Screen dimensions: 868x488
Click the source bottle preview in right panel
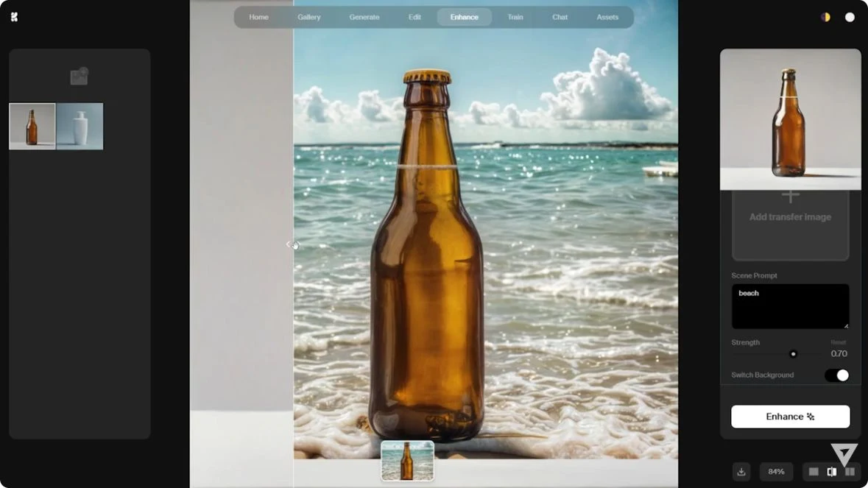pyautogui.click(x=790, y=119)
